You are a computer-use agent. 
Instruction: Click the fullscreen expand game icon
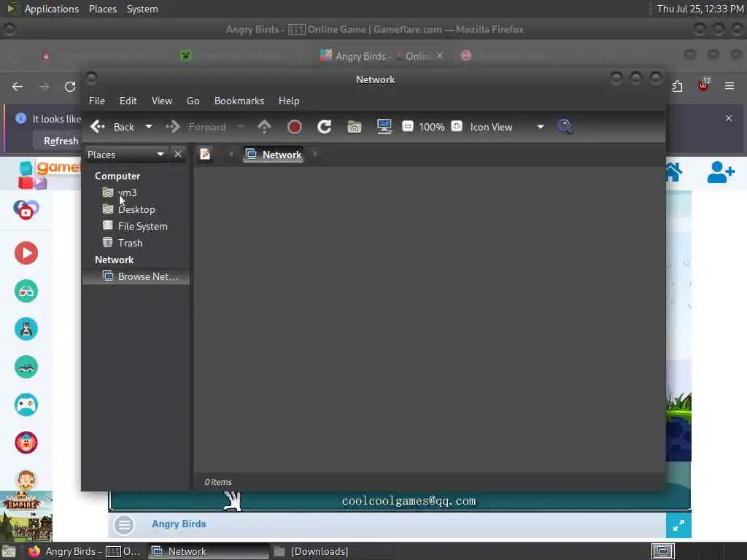point(678,526)
